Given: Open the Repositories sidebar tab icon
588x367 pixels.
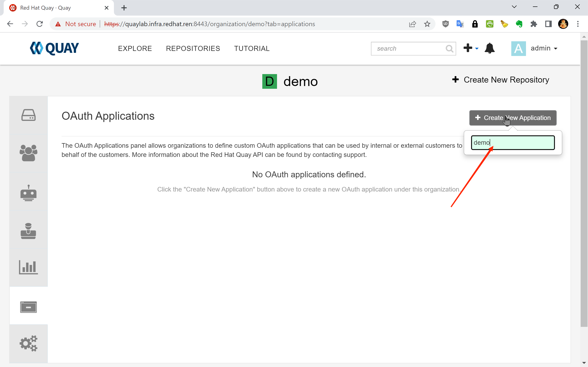Looking at the screenshot, I should tap(28, 115).
